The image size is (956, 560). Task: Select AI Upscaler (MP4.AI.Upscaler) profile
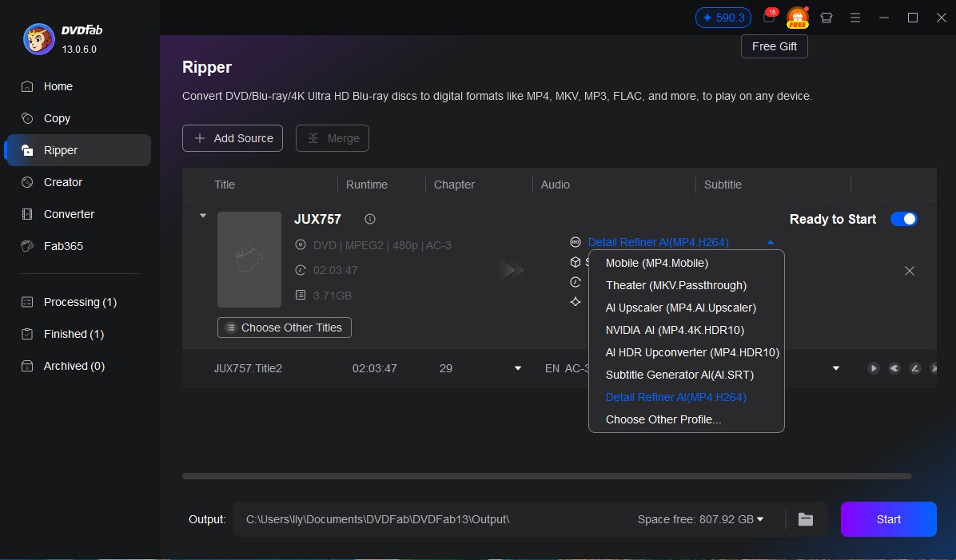[687, 308]
